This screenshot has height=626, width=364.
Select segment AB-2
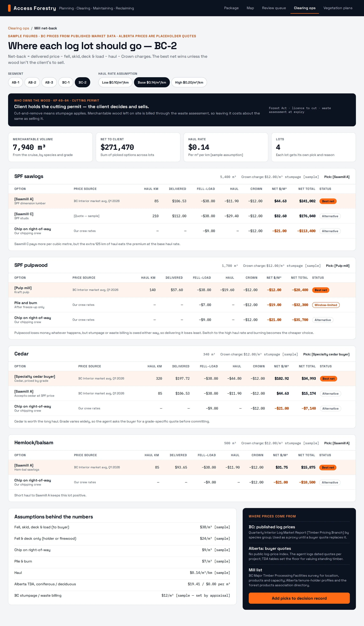point(32,82)
